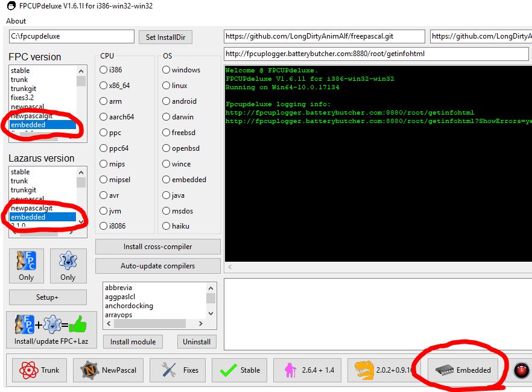Click the Install cross-compiler button
This screenshot has width=532, height=392.
(158, 246)
